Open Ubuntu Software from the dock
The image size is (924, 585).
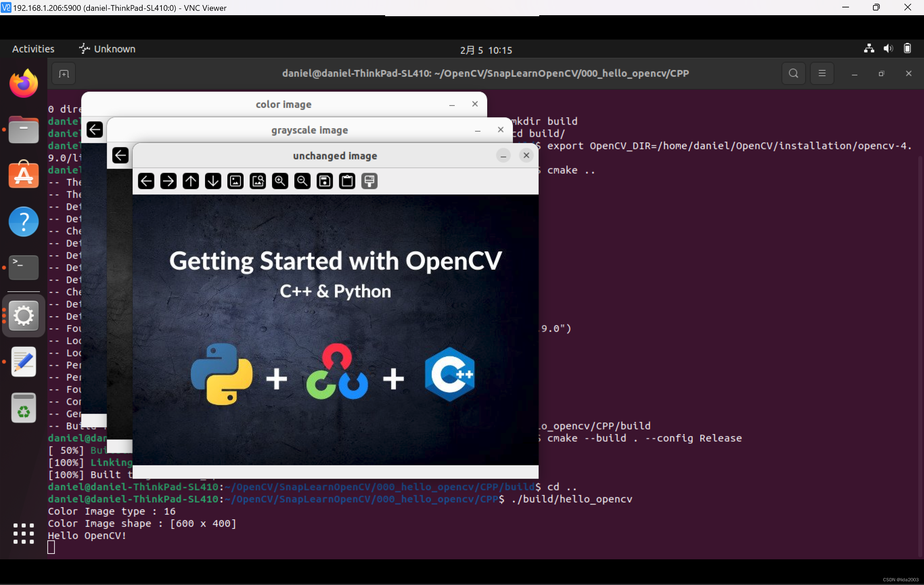point(24,175)
